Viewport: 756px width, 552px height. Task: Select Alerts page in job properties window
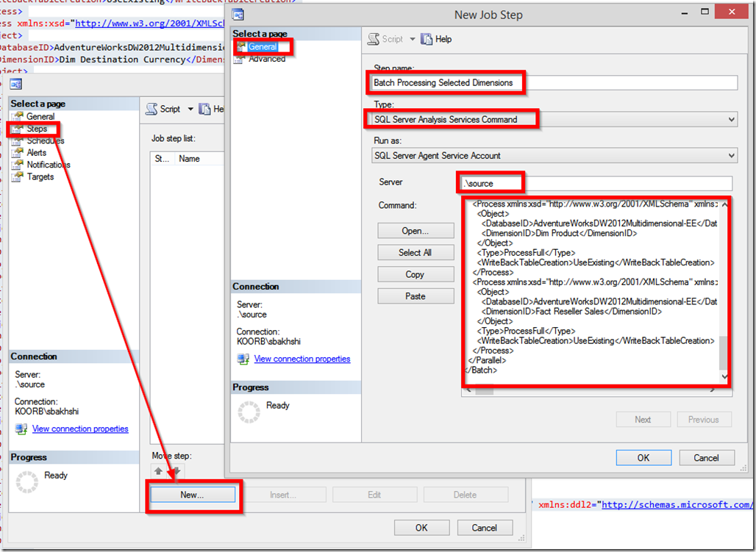37,153
